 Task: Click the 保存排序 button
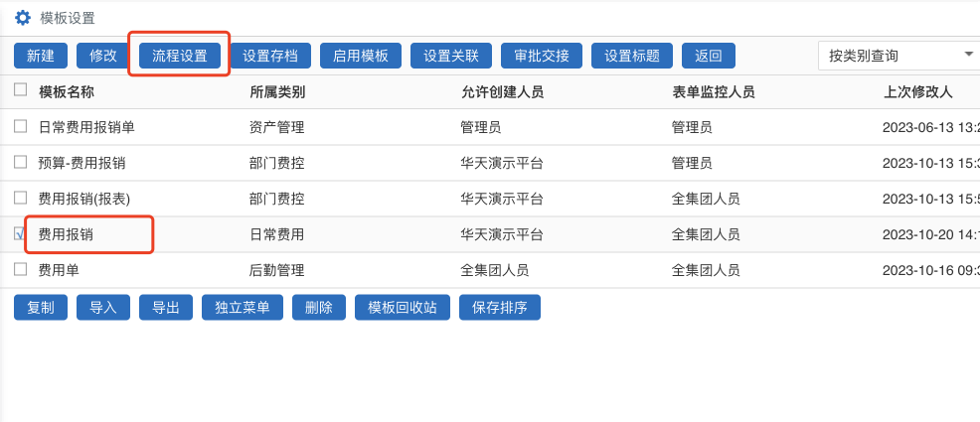coord(500,307)
